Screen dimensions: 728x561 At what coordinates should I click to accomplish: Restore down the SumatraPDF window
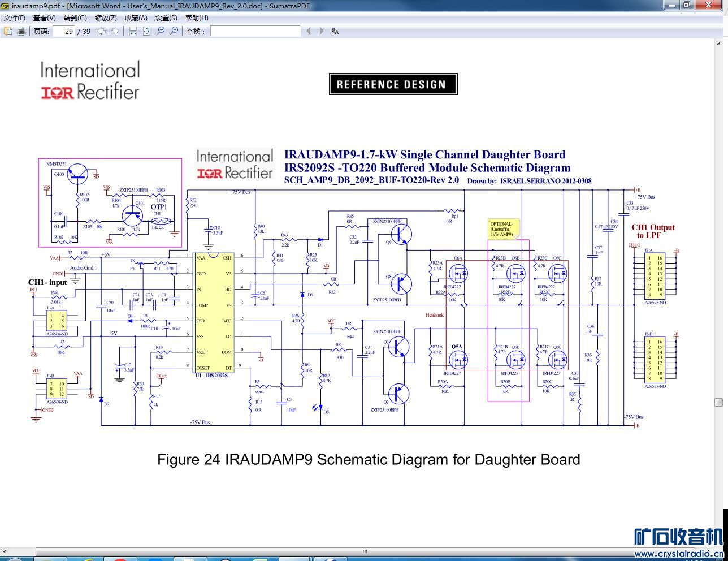pos(687,5)
